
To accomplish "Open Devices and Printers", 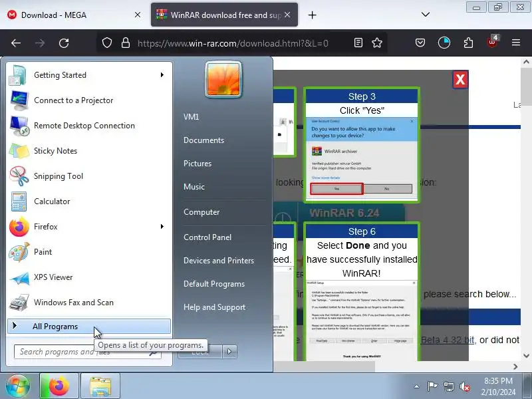I will pos(219,261).
